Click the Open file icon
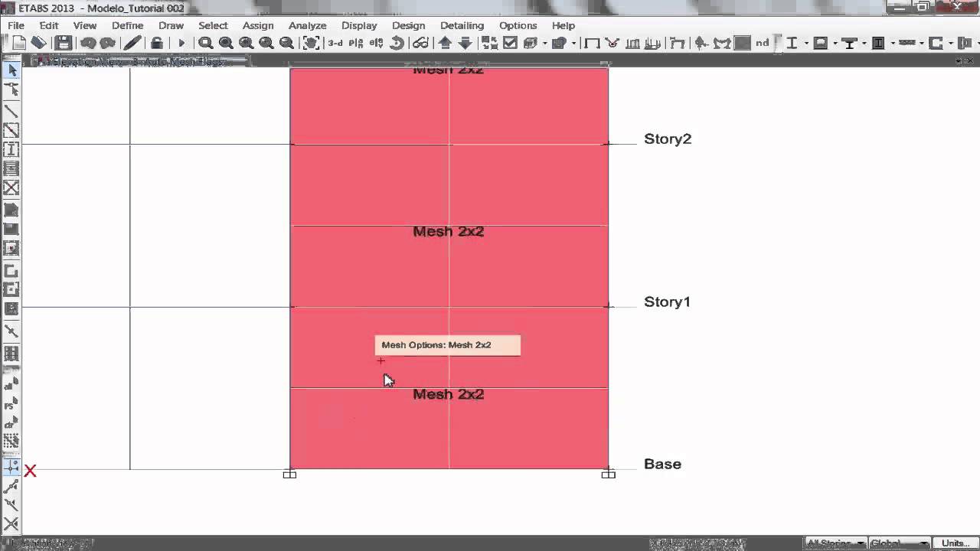Image resolution: width=980 pixels, height=551 pixels. [x=38, y=43]
